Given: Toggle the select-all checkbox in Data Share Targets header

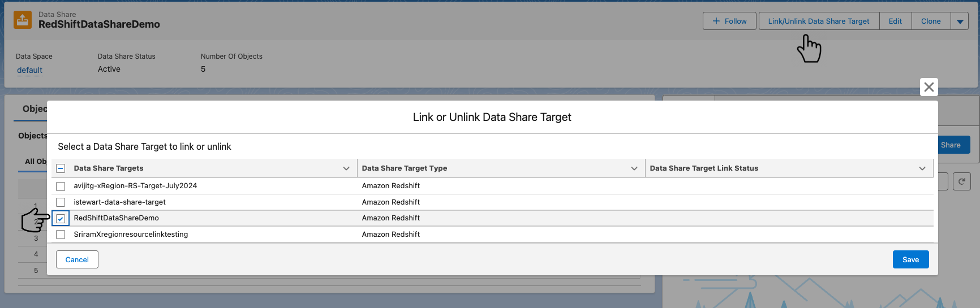Looking at the screenshot, I should pos(61,168).
